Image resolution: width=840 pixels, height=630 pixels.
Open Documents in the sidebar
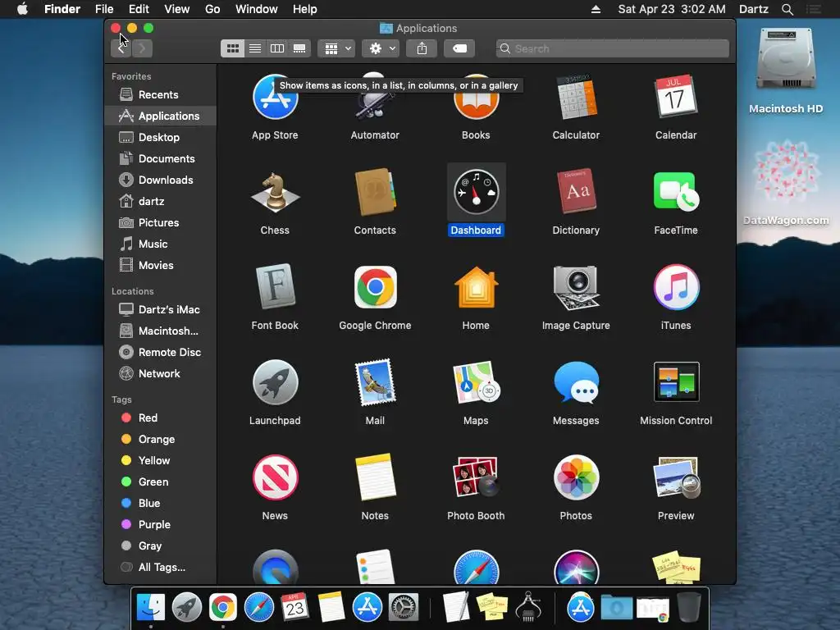click(x=161, y=158)
